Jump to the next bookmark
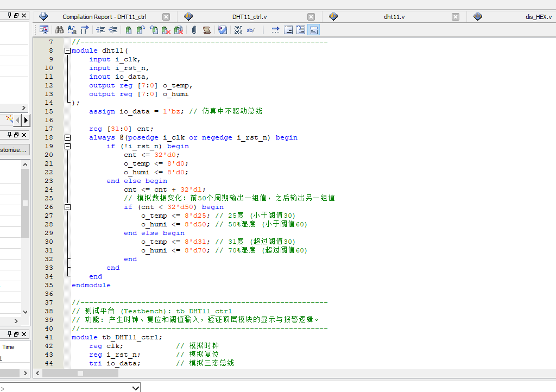 [141, 30]
